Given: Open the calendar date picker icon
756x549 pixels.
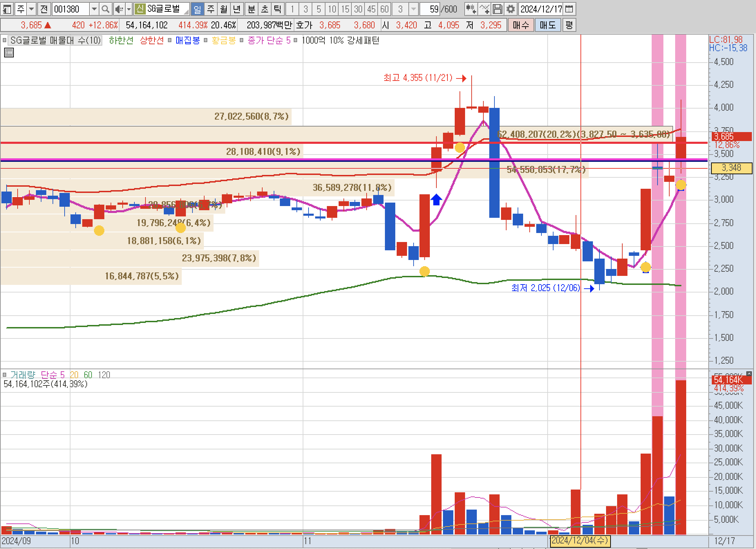Looking at the screenshot, I should click(569, 9).
